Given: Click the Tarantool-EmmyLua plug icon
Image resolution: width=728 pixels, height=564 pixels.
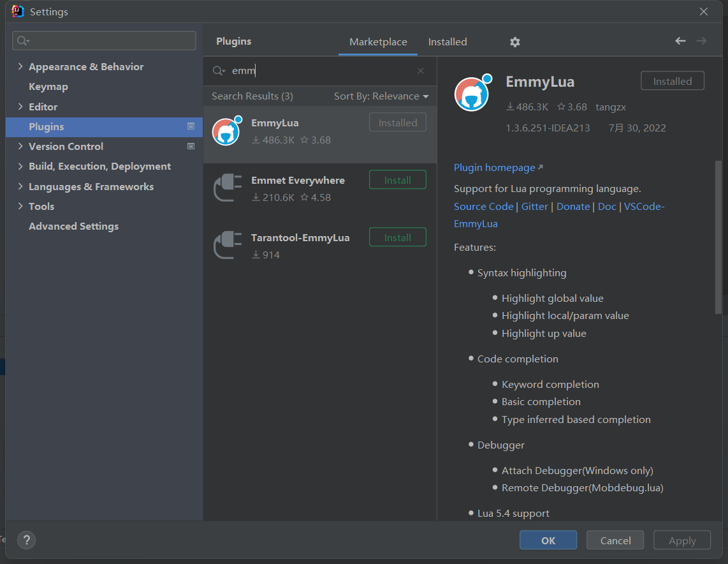Looking at the screenshot, I should point(228,245).
